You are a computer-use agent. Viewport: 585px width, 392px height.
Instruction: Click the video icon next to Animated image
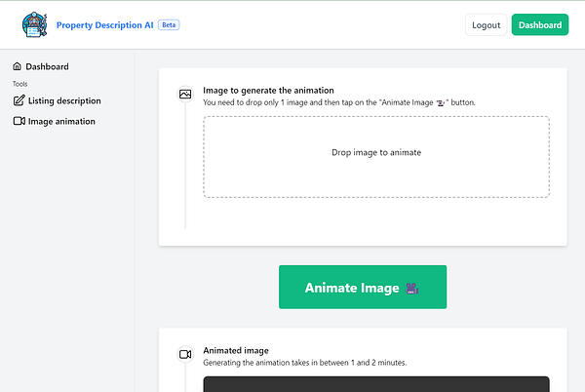(185, 355)
